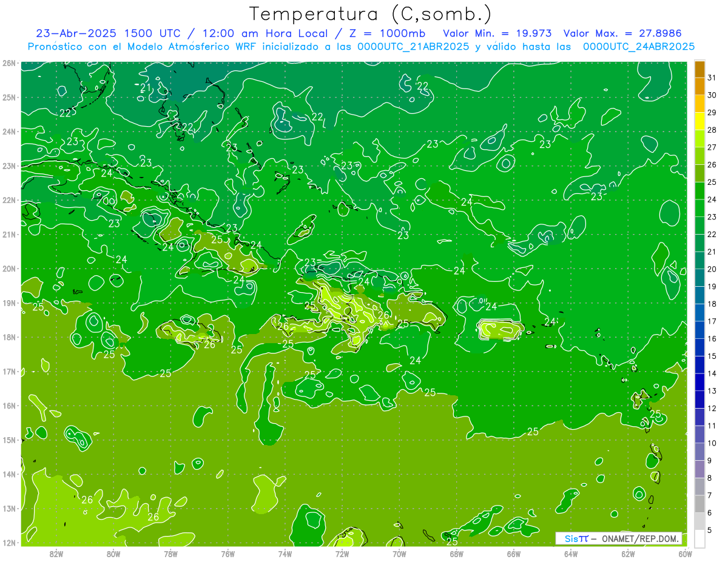Click the 'Valor Min. = 19.973' value
The height and width of the screenshot is (562, 728).
(x=497, y=33)
